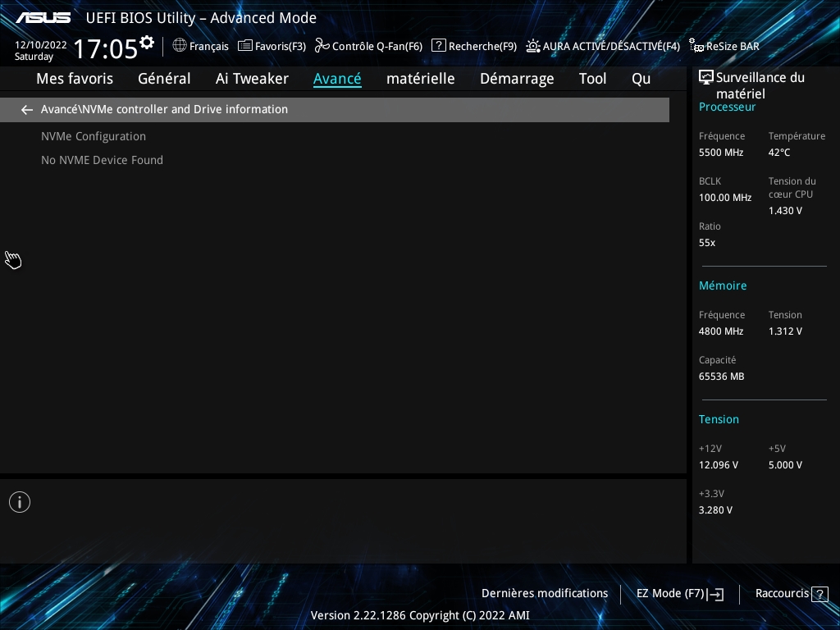The image size is (840, 630).
Task: Click the AURA lighting icon
Action: click(x=533, y=46)
